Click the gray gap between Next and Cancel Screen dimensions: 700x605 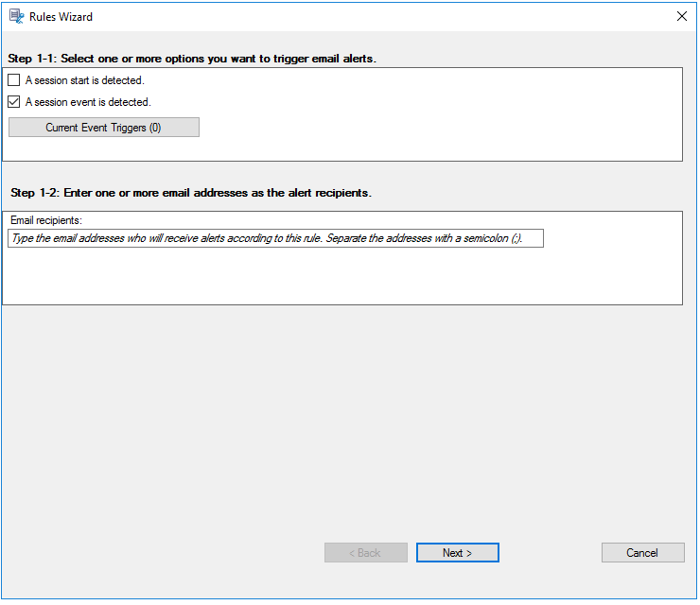pos(550,553)
